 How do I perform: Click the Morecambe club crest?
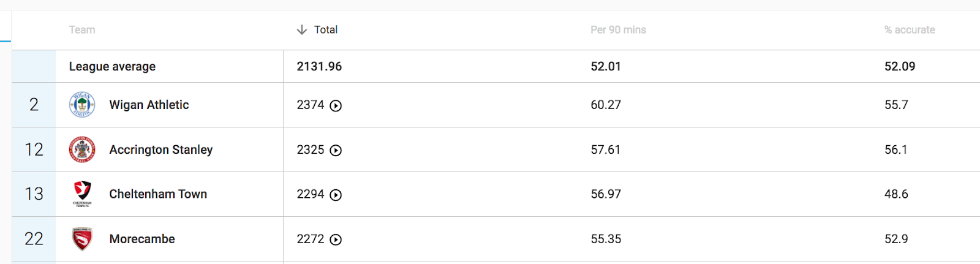pyautogui.click(x=82, y=239)
